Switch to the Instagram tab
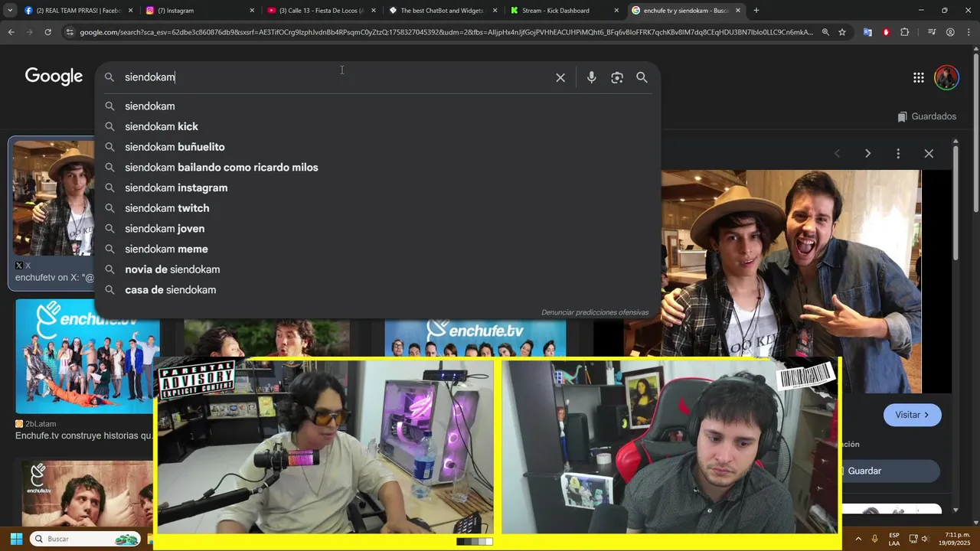Viewport: 980px width, 551px height. (x=199, y=11)
